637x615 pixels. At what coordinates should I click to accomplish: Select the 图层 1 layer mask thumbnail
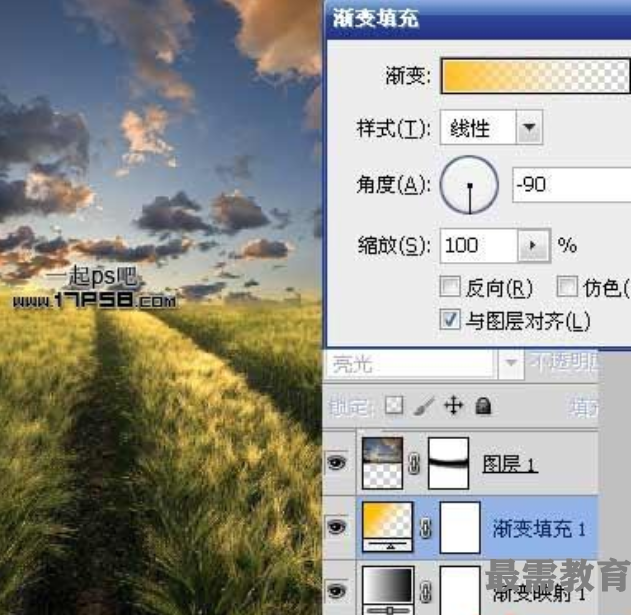click(x=448, y=463)
